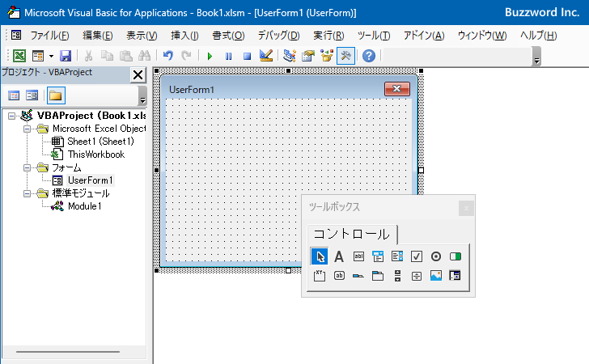
Task: Pick the ToggleButton control in Toolbox
Action: 456,256
